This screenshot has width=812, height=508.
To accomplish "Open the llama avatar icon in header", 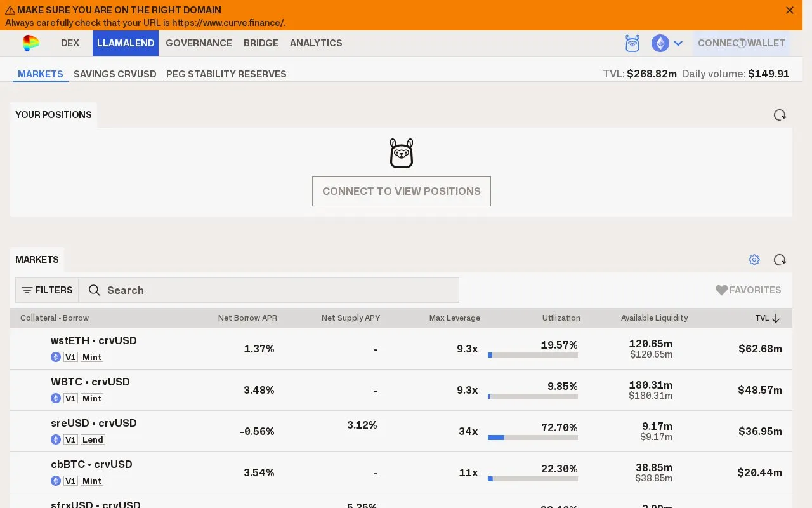I will pos(632,43).
